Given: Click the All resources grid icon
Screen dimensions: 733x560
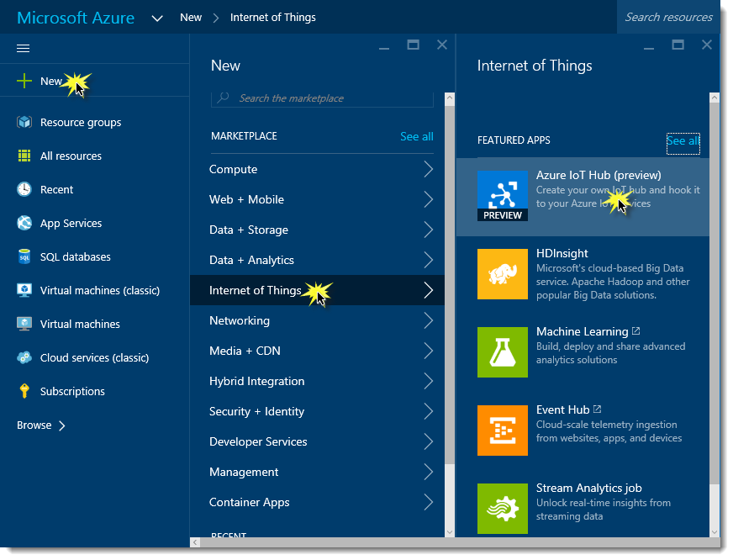Looking at the screenshot, I should coord(24,156).
